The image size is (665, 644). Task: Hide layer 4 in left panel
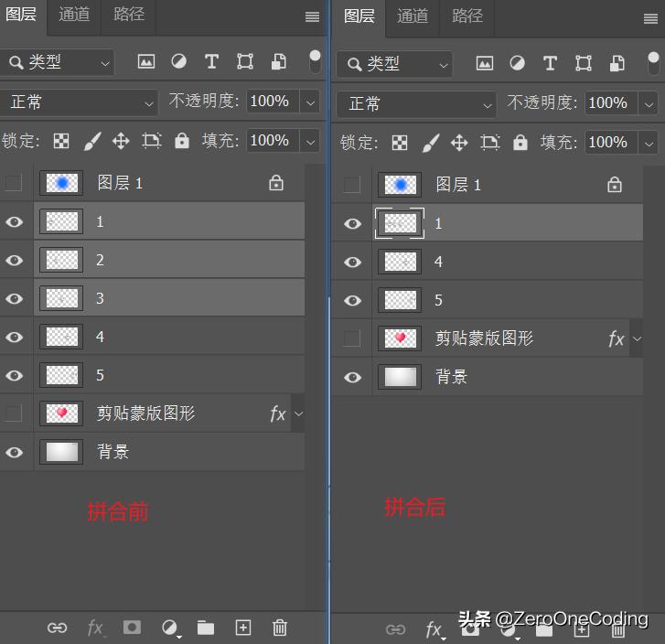15,337
